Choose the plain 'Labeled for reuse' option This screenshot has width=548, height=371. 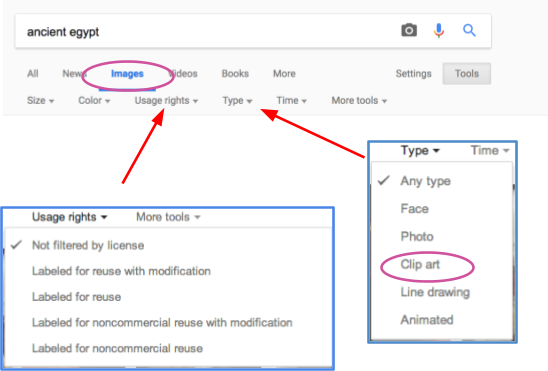pos(77,297)
